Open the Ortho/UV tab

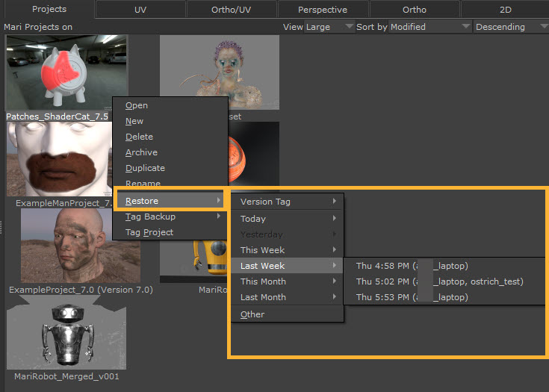231,10
